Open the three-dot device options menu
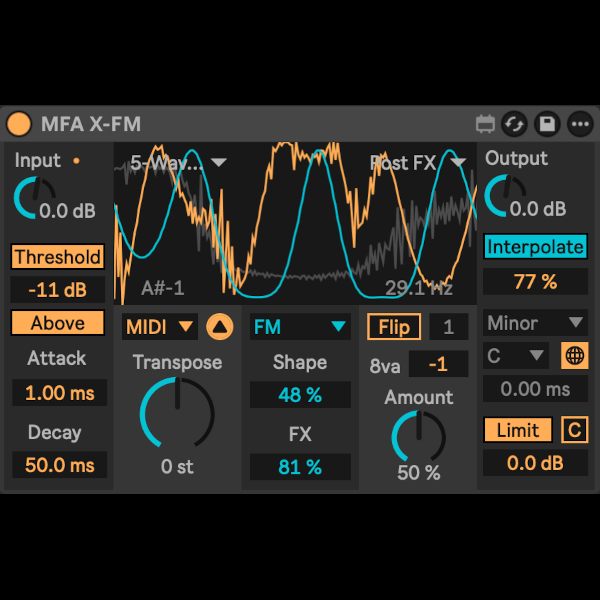Screen dimensions: 600x600 [x=580, y=124]
